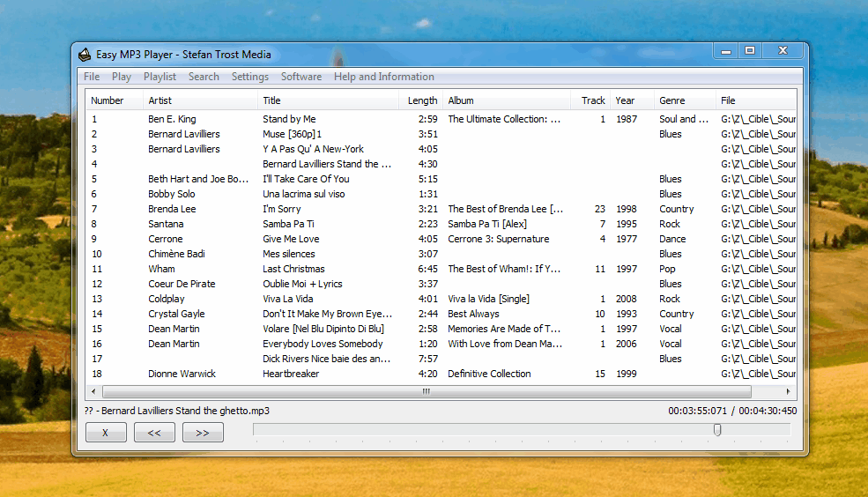Sort by the Genre column header
868x497 pixels.
(684, 100)
